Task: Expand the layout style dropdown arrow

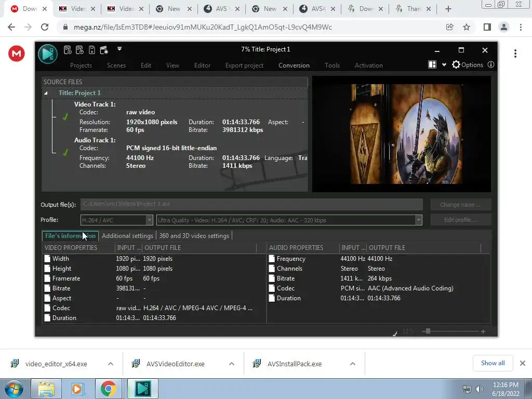Action: coord(444,65)
